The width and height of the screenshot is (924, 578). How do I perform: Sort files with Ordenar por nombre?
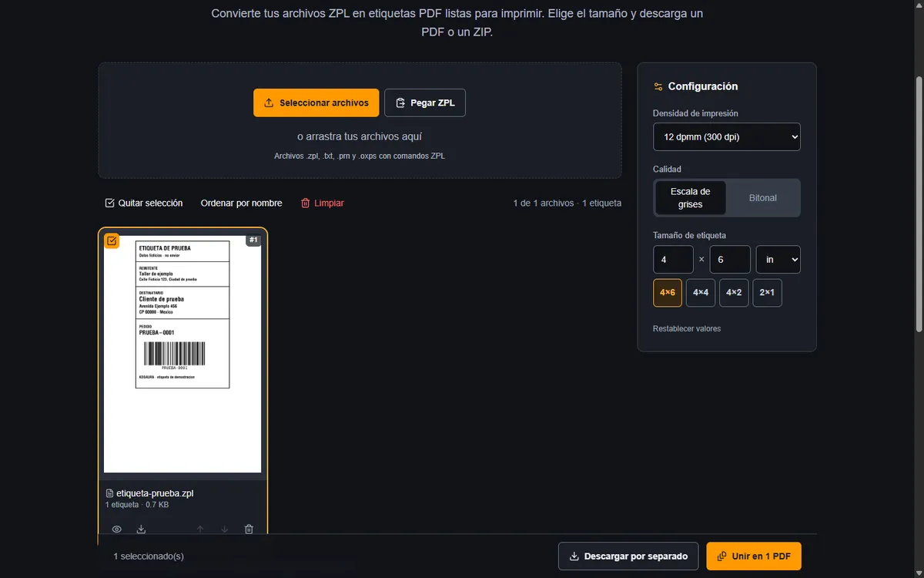coord(241,203)
